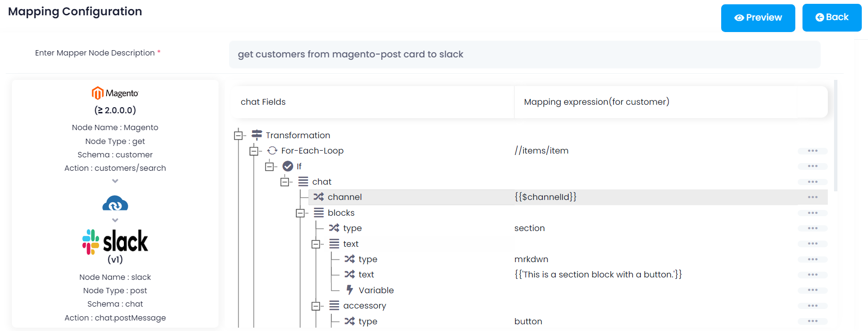Collapse the accessory tree node
The height and width of the screenshot is (331, 868).
click(317, 305)
